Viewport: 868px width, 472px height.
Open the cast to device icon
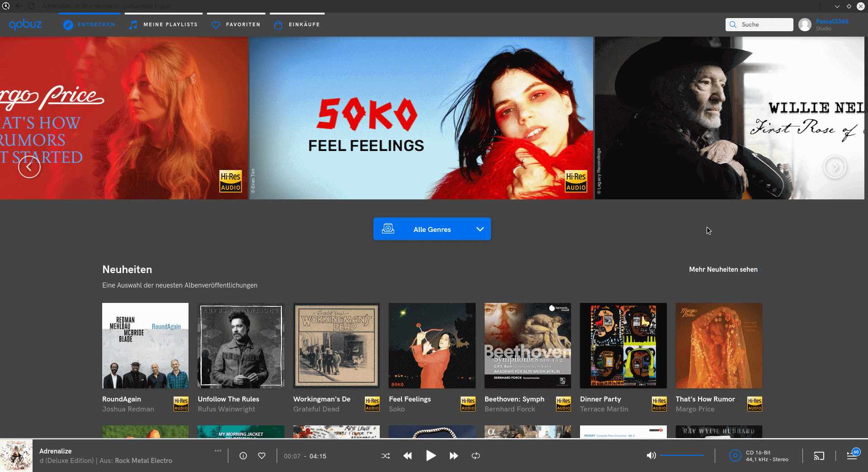[819, 456]
